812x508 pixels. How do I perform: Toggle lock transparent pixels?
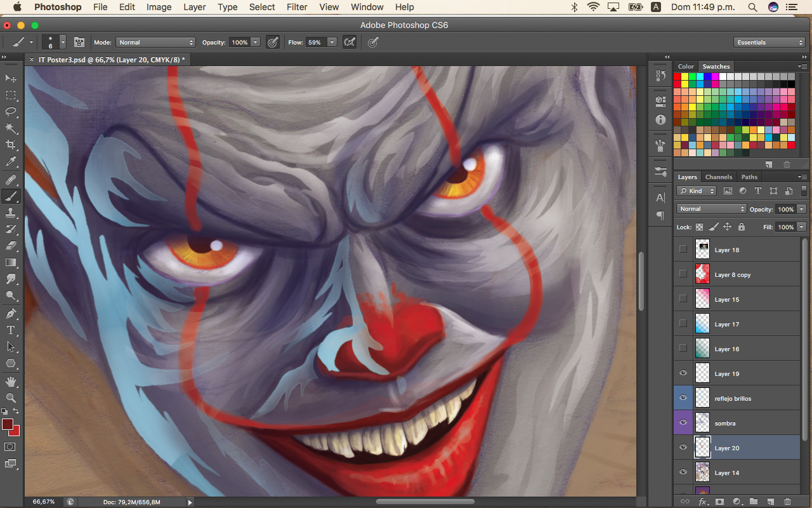point(699,227)
